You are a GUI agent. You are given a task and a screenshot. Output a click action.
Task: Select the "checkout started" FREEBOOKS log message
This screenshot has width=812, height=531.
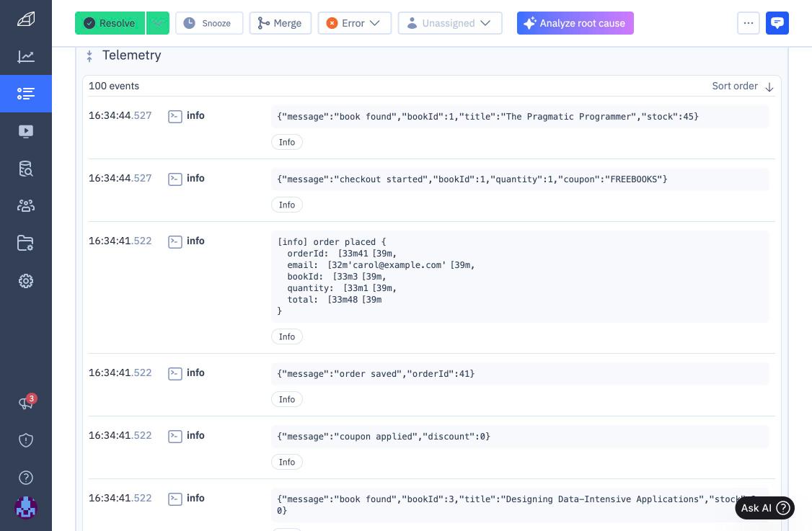point(520,179)
